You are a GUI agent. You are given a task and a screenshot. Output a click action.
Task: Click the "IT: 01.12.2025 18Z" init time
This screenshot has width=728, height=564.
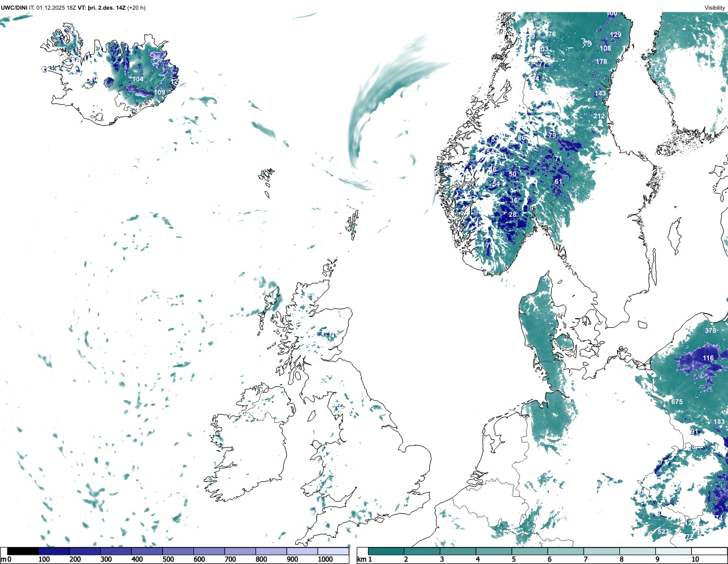(x=53, y=7)
